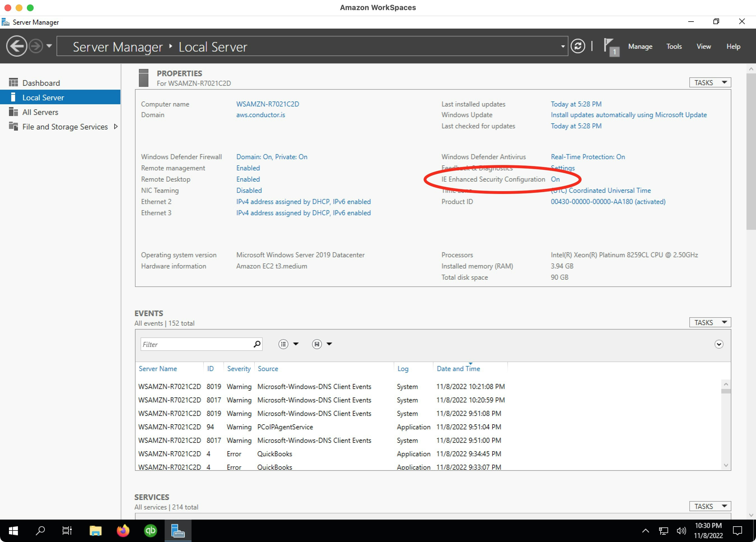Expand the breadcrumb address bar dropdown
The image size is (756, 542).
(563, 46)
